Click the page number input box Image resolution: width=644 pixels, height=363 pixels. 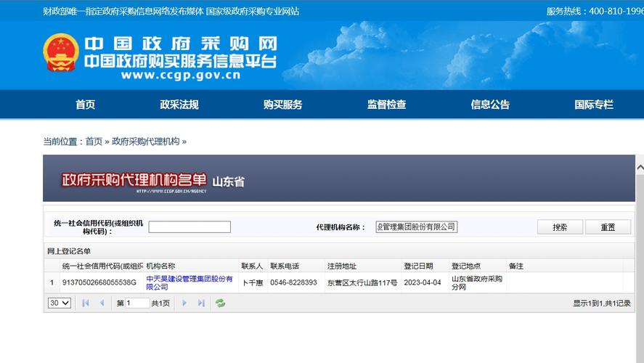(x=137, y=303)
